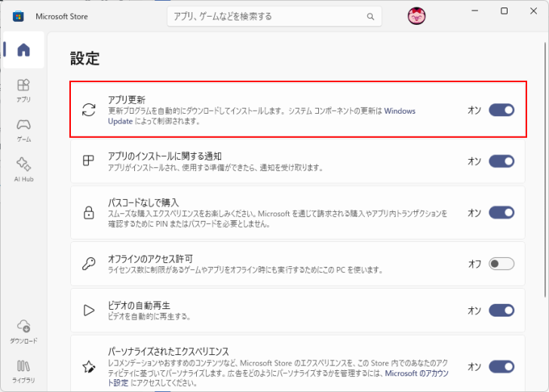Screen dimensions: 549x392
Task: Turn off purchase without passcode toggle
Action: 501,213
